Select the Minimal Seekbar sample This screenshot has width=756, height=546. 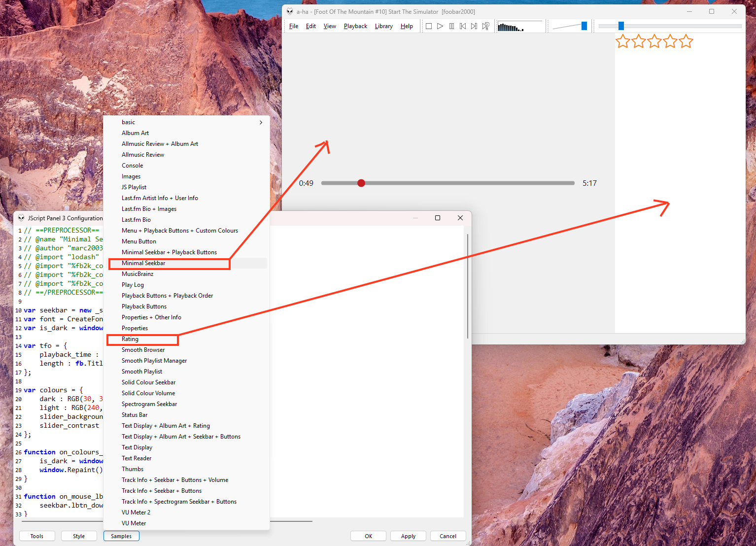coord(143,263)
